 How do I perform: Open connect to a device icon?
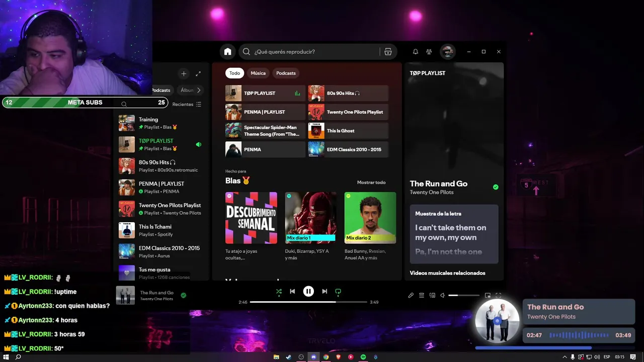coord(432,295)
